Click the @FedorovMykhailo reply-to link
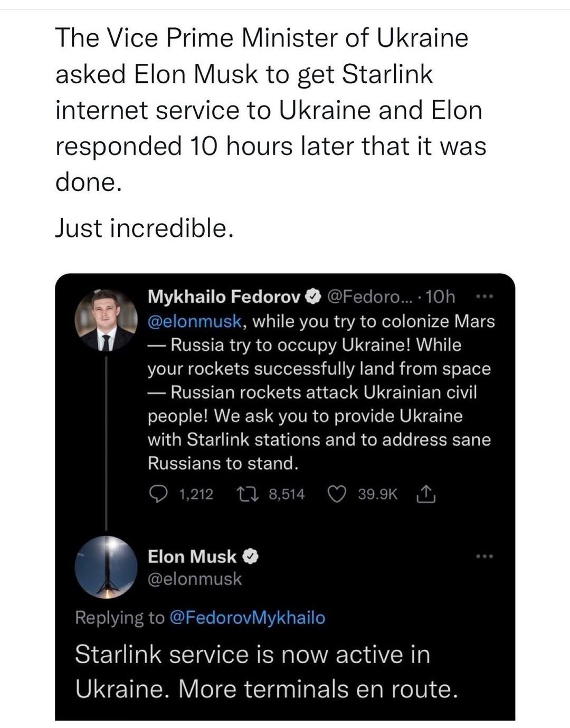The image size is (570, 728). [247, 618]
